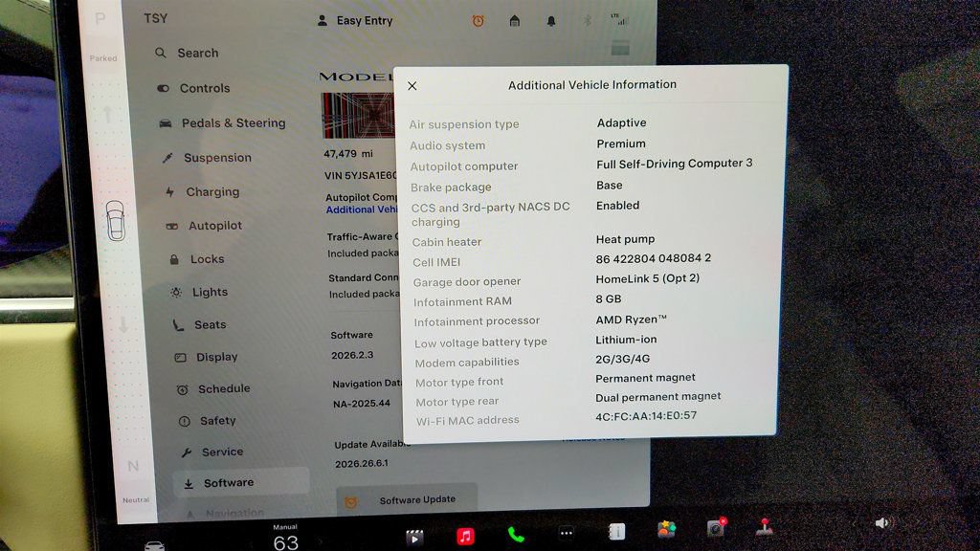
Task: Launch the Dashcam camera app
Action: click(716, 528)
